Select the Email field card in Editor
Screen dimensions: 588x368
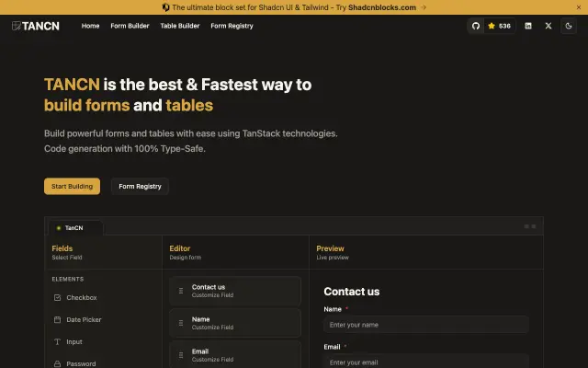coord(235,354)
